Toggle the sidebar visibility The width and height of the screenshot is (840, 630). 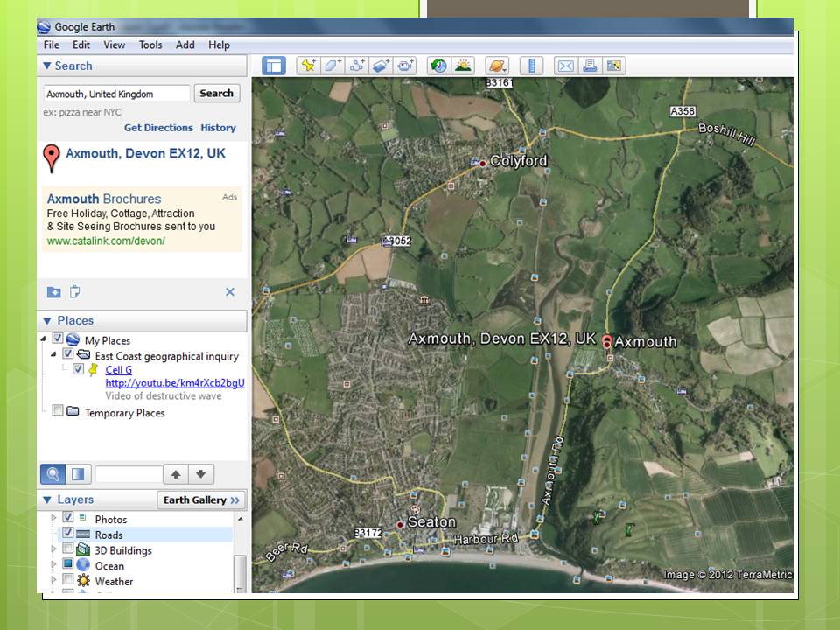pyautogui.click(x=274, y=65)
